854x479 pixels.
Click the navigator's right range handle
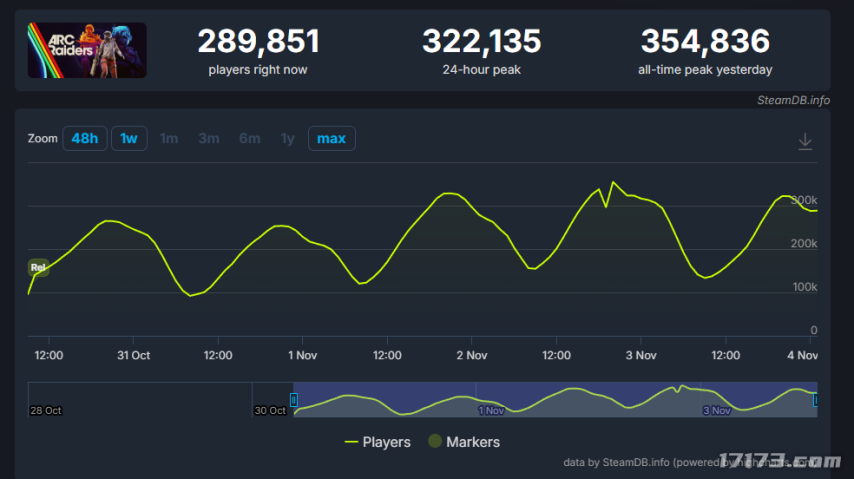tap(816, 400)
